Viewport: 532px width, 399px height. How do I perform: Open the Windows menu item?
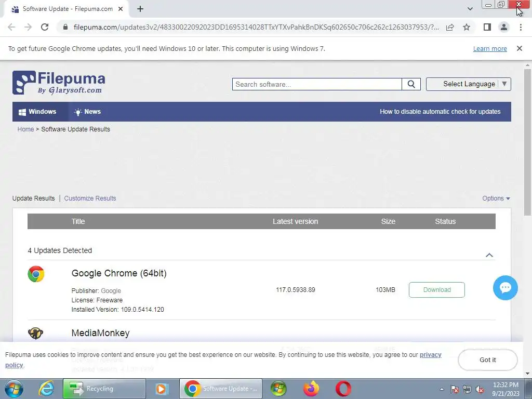[x=37, y=112]
